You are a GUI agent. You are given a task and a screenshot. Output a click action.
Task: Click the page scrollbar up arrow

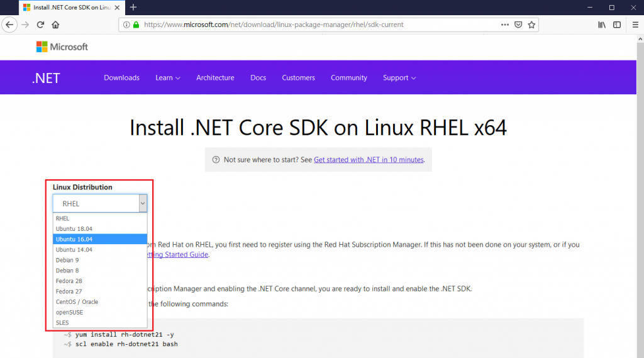pos(640,39)
